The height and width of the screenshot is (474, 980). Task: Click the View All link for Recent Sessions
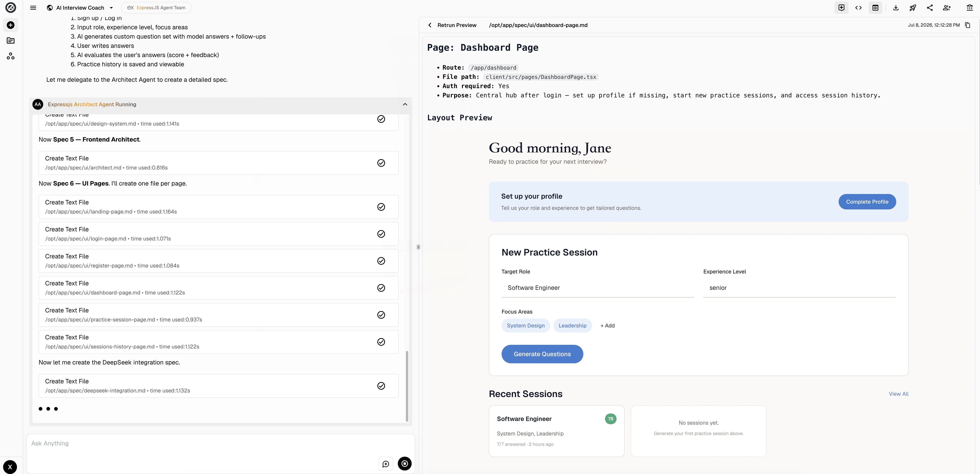898,394
